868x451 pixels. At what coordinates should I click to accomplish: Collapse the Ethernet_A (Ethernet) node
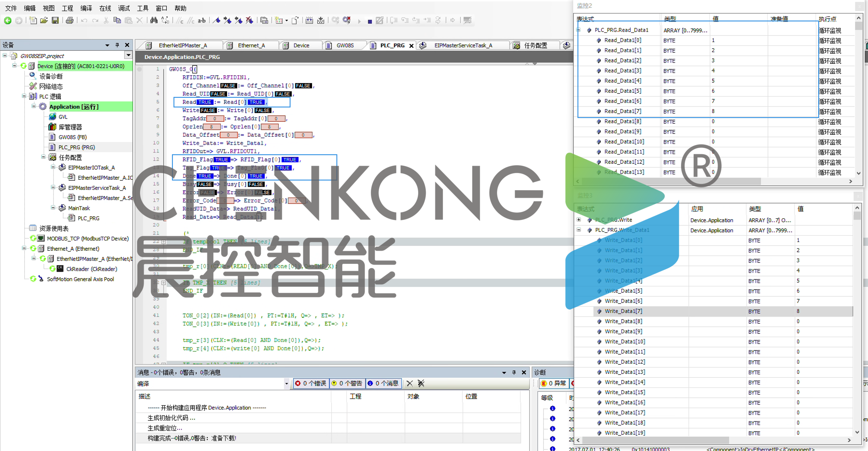click(x=24, y=248)
